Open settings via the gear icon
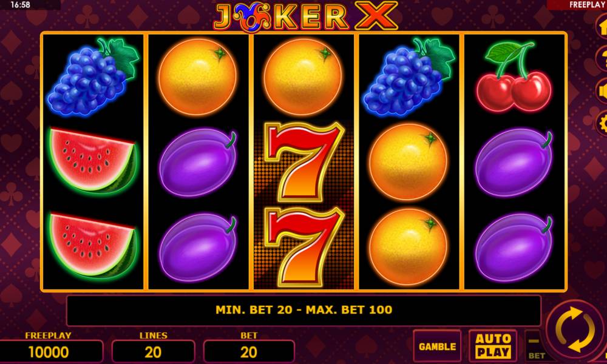The image size is (607, 364). (601, 123)
